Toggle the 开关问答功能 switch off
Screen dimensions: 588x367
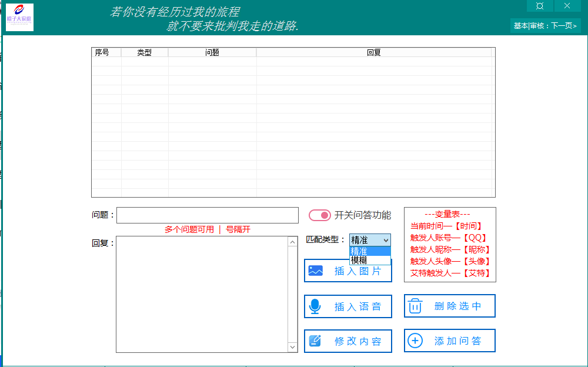pyautogui.click(x=320, y=215)
